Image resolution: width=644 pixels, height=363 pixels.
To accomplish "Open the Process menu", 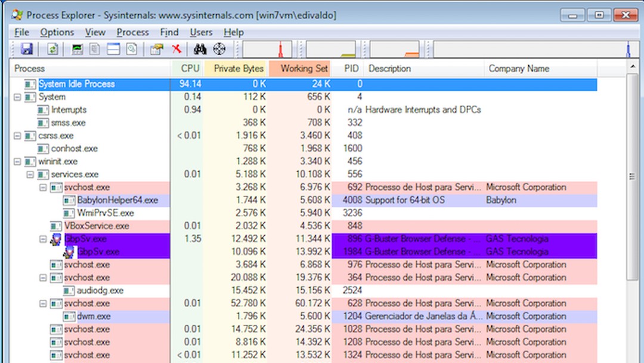I will [x=132, y=32].
